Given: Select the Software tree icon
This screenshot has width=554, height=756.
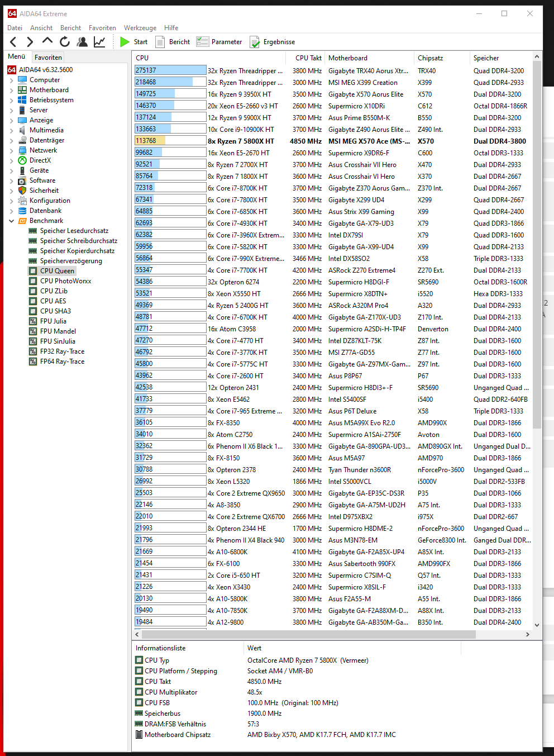Looking at the screenshot, I should click(x=22, y=180).
